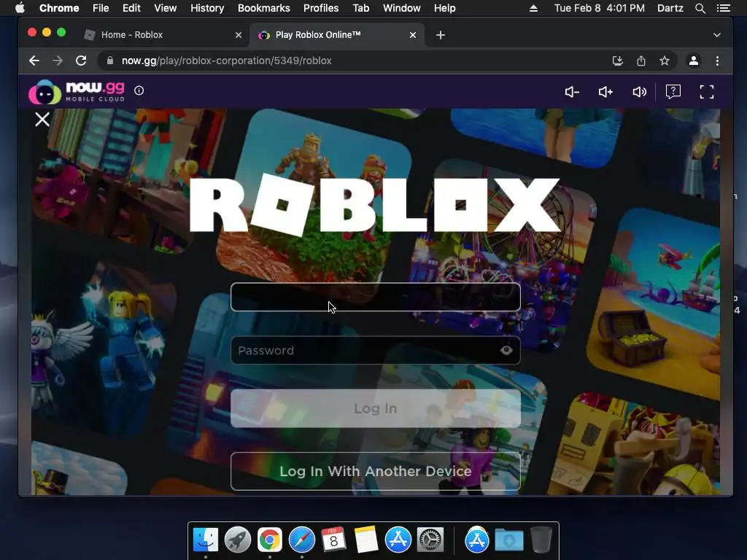Open the Window menu
Image resolution: width=747 pixels, height=560 pixels.
[x=402, y=8]
